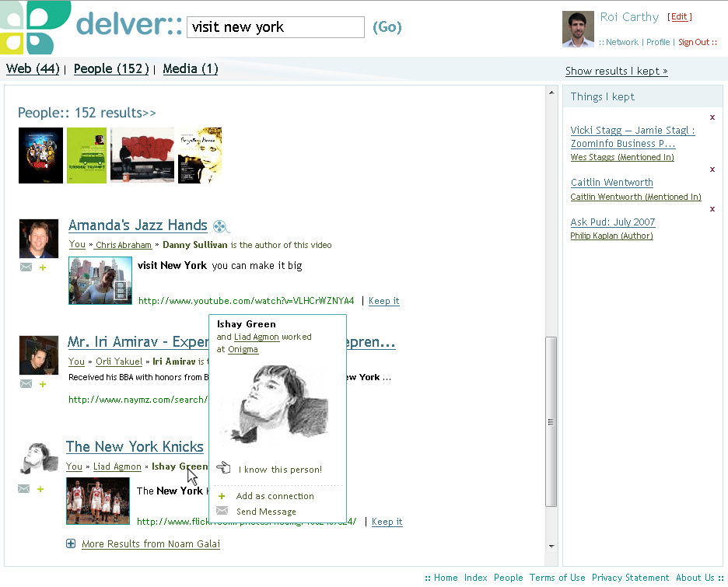
Task: Click the pointing hand icon in popup
Action: click(224, 468)
